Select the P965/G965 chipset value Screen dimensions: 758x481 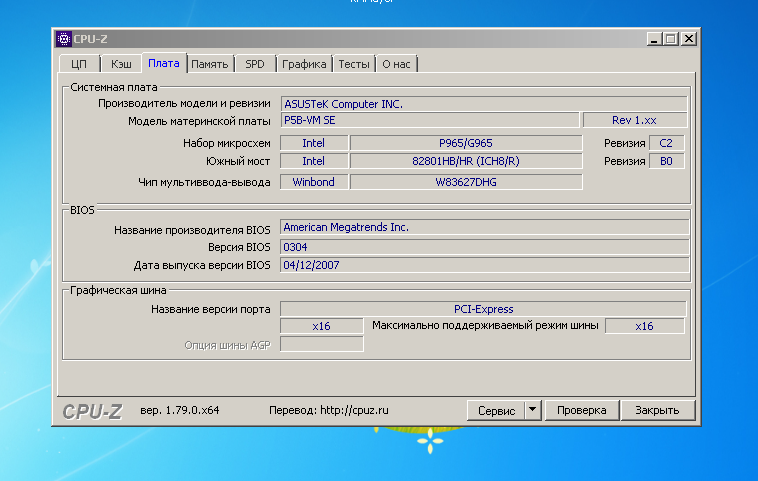pyautogui.click(x=466, y=143)
